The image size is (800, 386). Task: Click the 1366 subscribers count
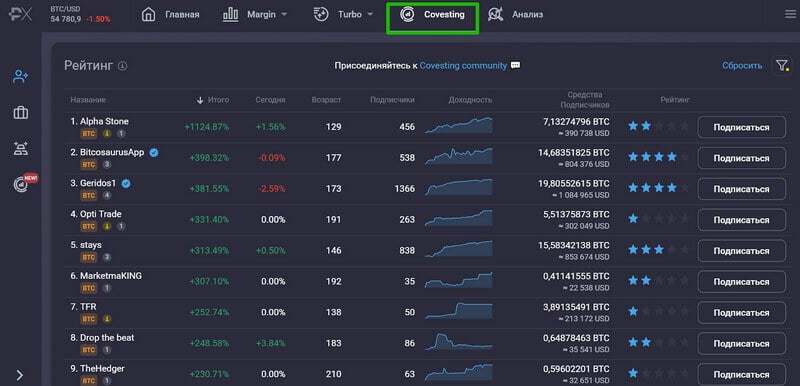coord(405,189)
